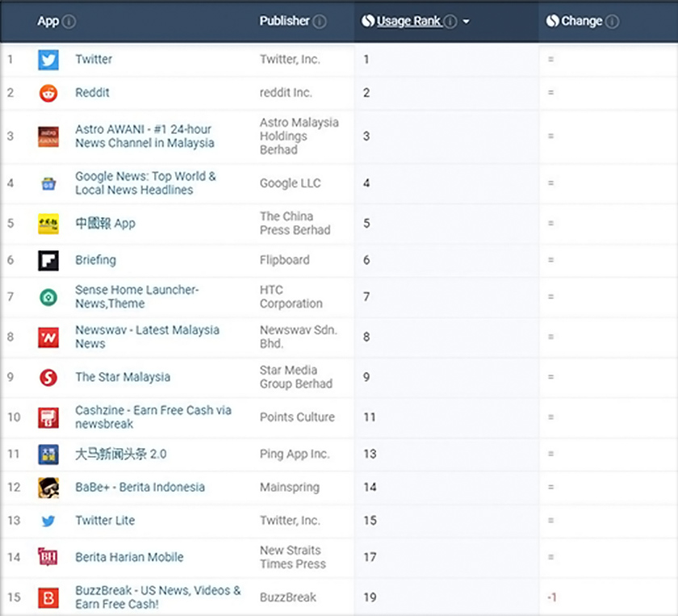Sort by the Usage Rank column header
Viewport: 678px width, 616px height.
pyautogui.click(x=408, y=21)
